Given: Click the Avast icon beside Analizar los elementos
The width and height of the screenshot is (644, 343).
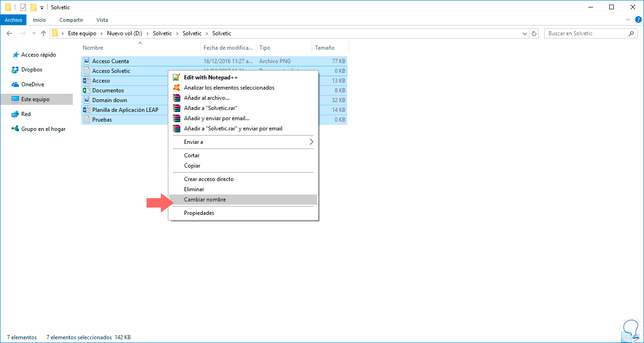Looking at the screenshot, I should pyautogui.click(x=176, y=88).
